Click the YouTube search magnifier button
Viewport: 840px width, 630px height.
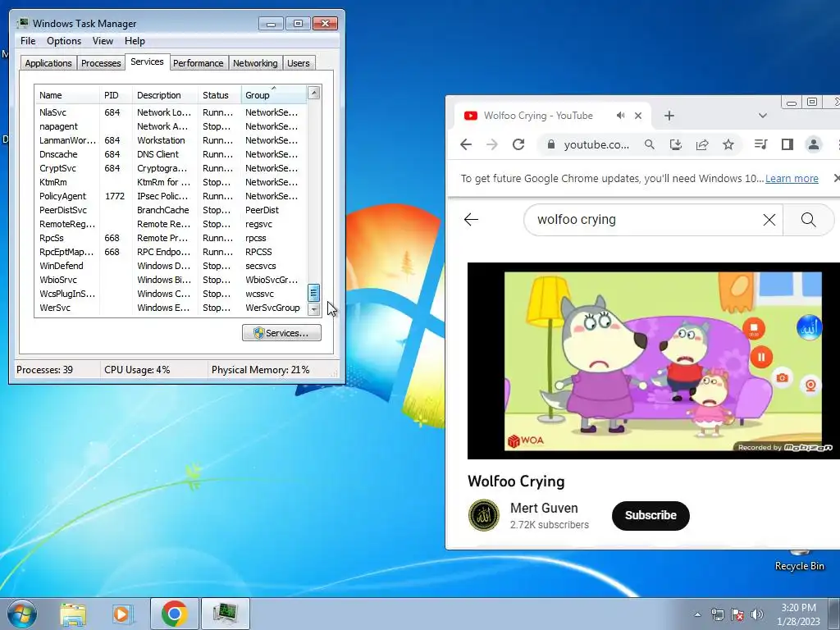[808, 220]
